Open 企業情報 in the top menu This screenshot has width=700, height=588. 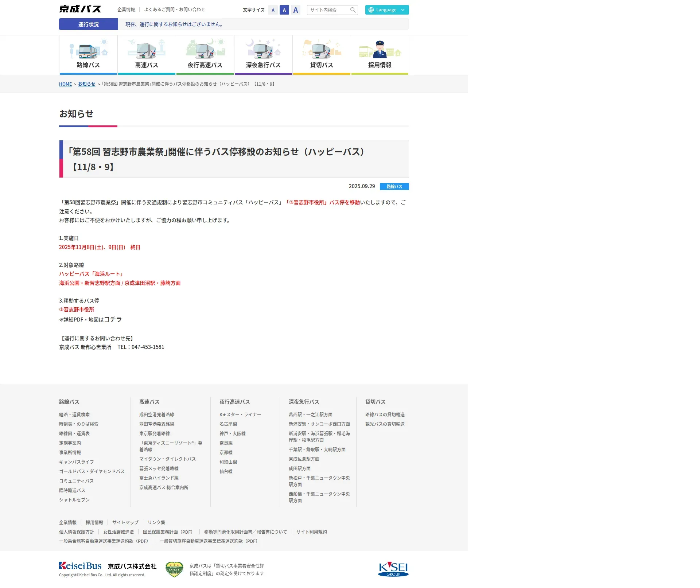coord(126,9)
